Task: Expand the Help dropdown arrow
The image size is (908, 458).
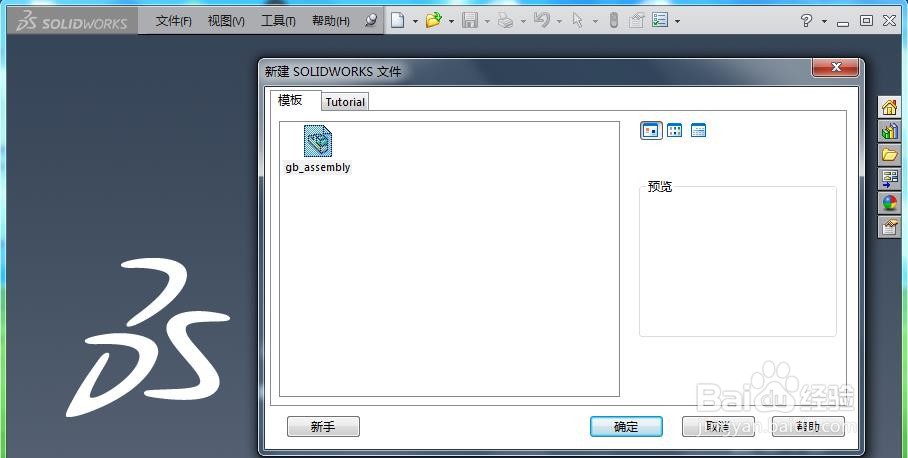Action: coord(824,22)
